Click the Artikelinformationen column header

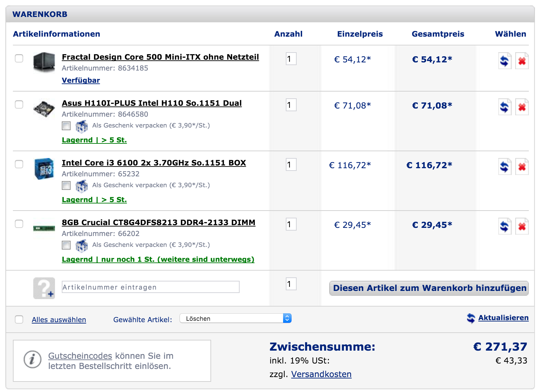tap(57, 34)
